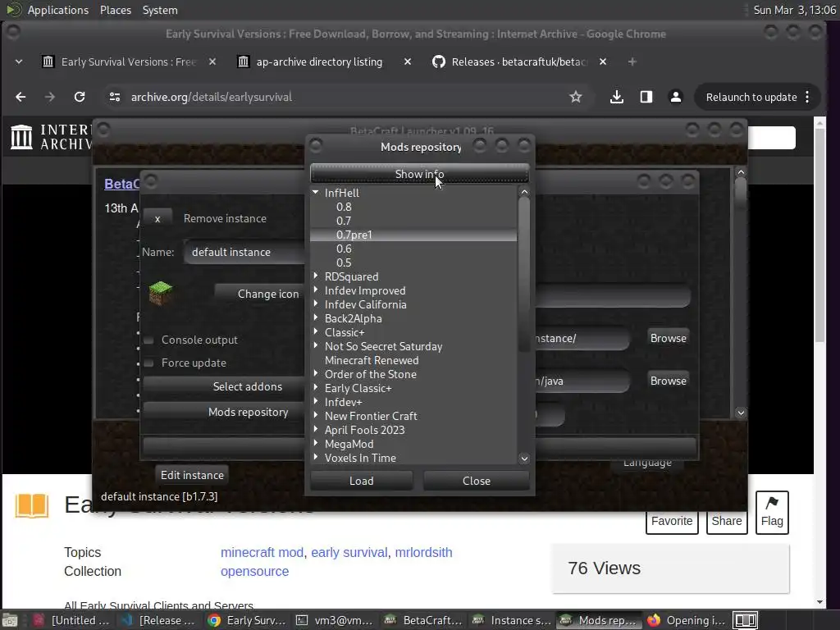This screenshot has width=840, height=630.
Task: Bookmark page with star icon
Action: click(575, 97)
